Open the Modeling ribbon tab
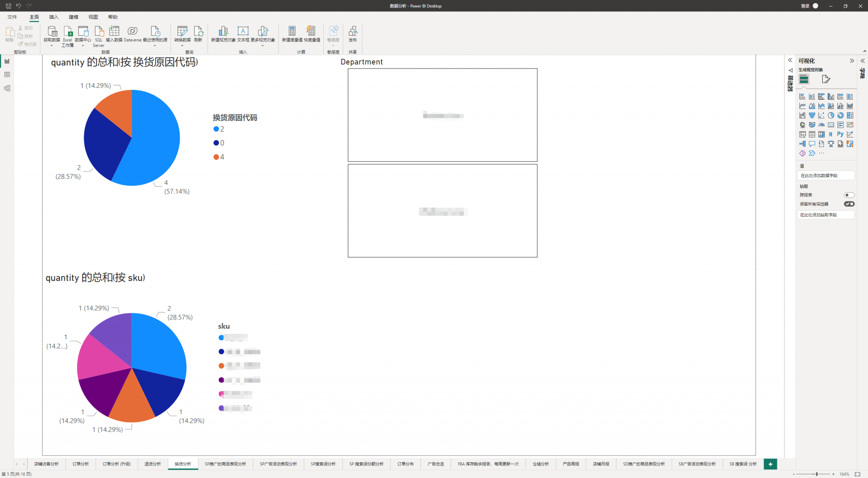868x478 pixels. pyautogui.click(x=73, y=17)
